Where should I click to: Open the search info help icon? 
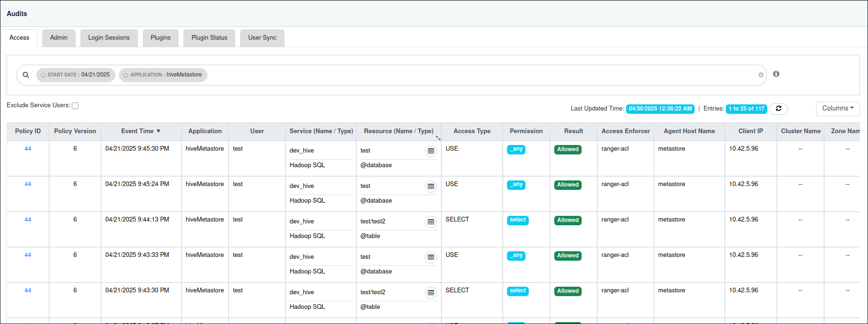776,74
